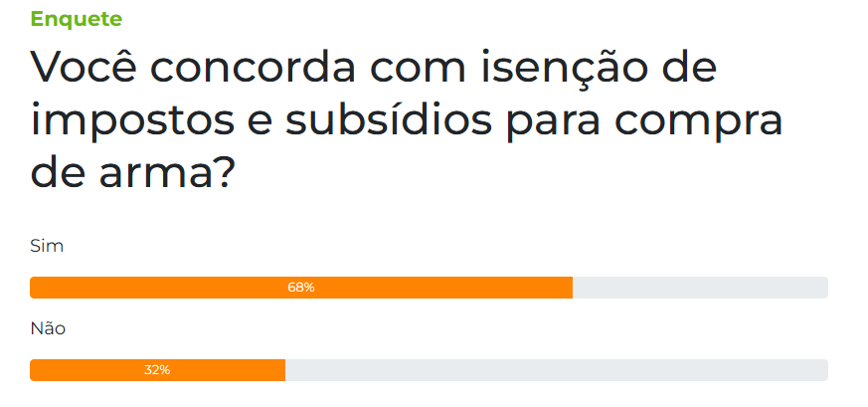Viewport: 868px width, 407px height.
Task: Click the right end of the Sim orange fill
Action: (569, 288)
